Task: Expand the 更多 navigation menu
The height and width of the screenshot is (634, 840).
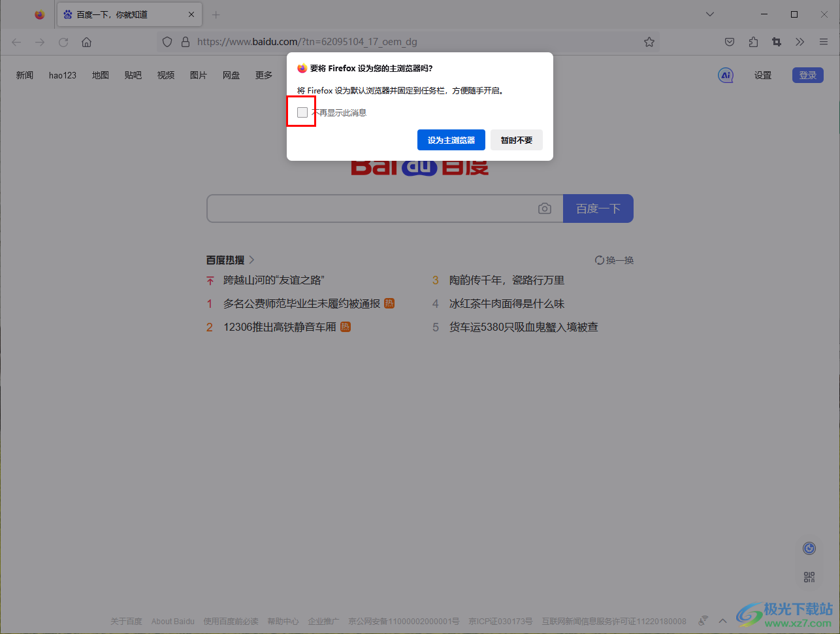Action: [264, 75]
